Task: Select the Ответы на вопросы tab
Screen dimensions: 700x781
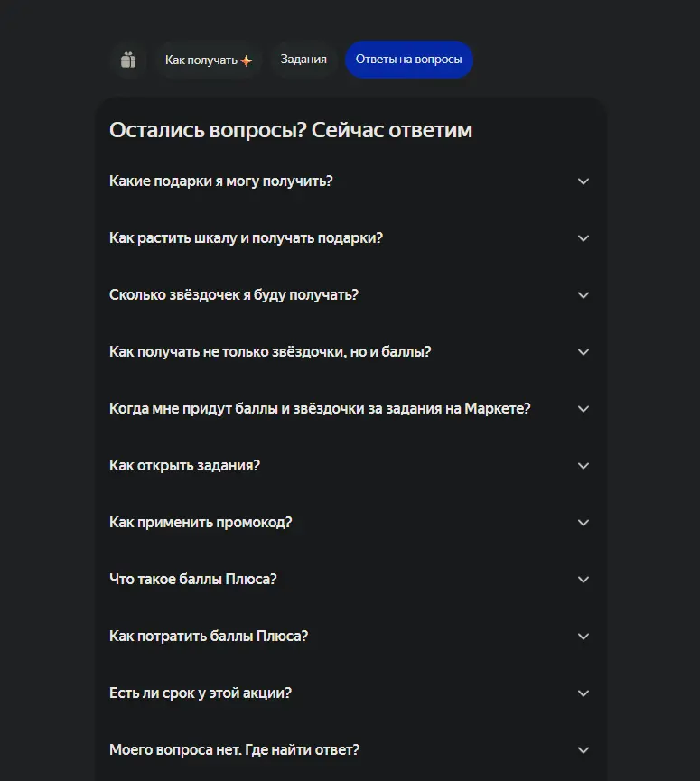Action: [x=408, y=60]
